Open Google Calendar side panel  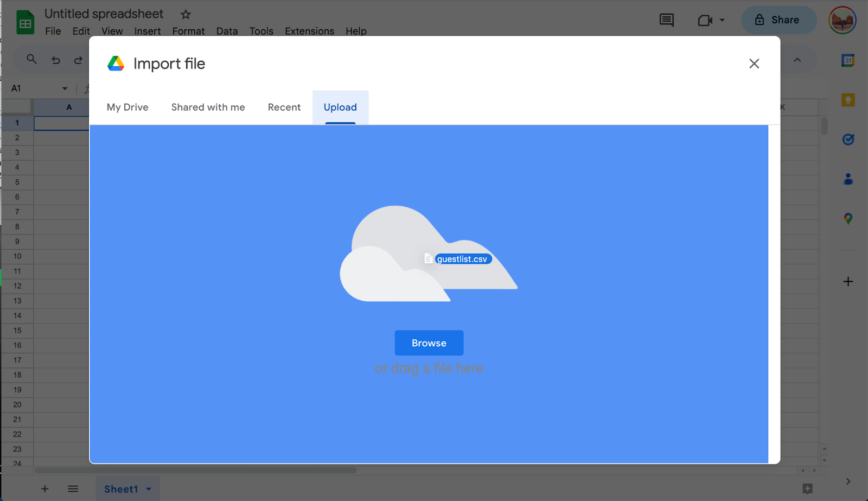tap(847, 60)
